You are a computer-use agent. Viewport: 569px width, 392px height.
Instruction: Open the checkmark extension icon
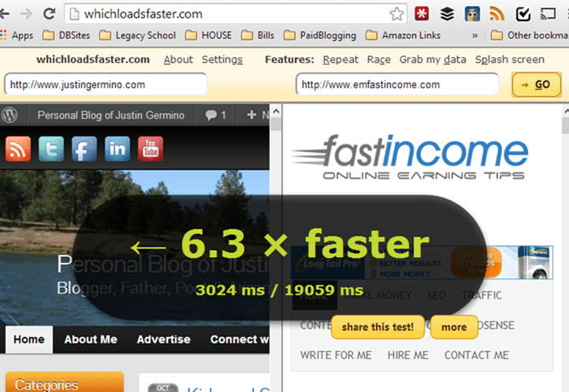point(523,13)
